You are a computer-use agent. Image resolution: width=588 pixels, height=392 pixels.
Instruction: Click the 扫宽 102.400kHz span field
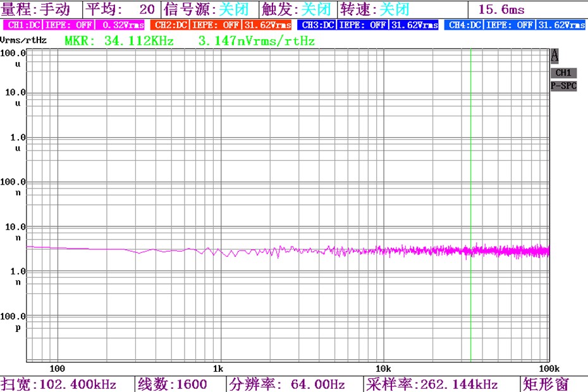point(67,384)
